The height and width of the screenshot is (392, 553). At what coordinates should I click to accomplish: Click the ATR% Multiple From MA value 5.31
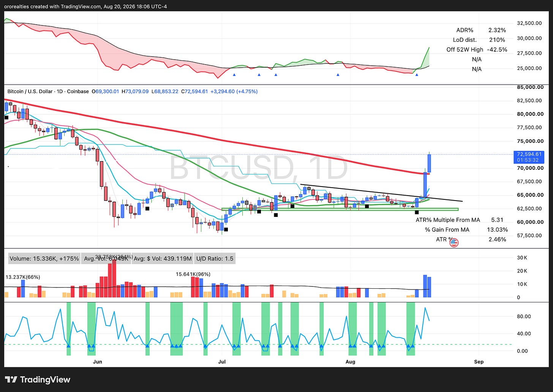(497, 220)
